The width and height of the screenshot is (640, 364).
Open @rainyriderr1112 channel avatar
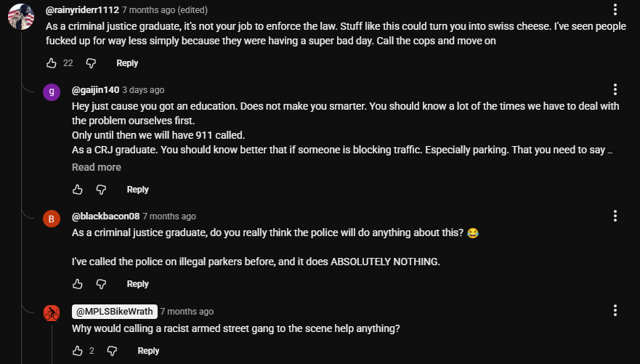tap(20, 17)
